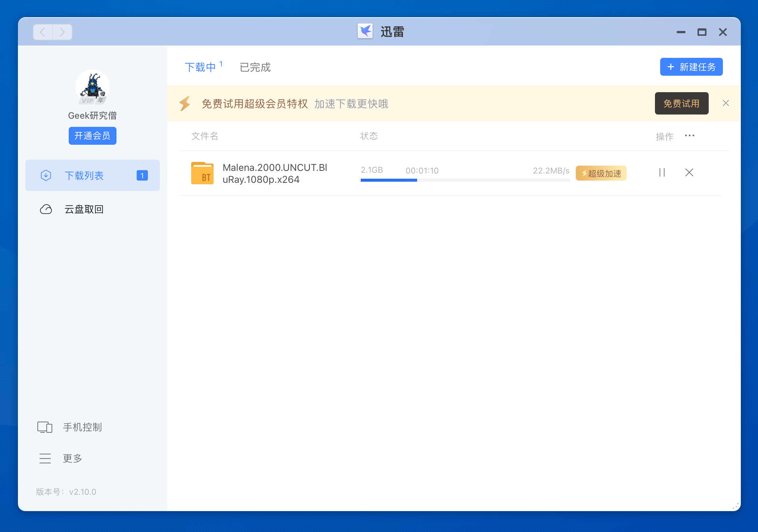Click the BT folder icon of the Malena task

[202, 173]
